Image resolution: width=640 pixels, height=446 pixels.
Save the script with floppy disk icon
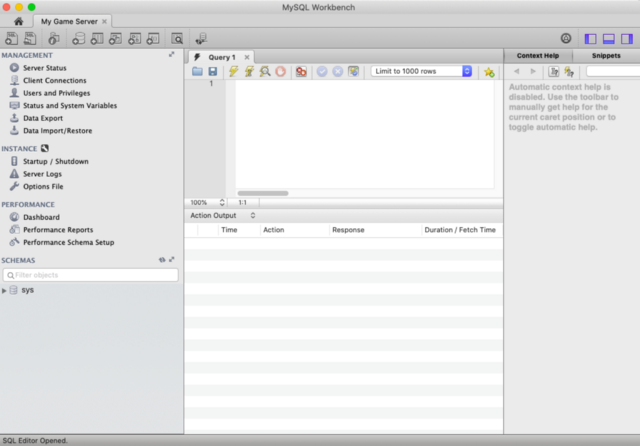(x=213, y=71)
